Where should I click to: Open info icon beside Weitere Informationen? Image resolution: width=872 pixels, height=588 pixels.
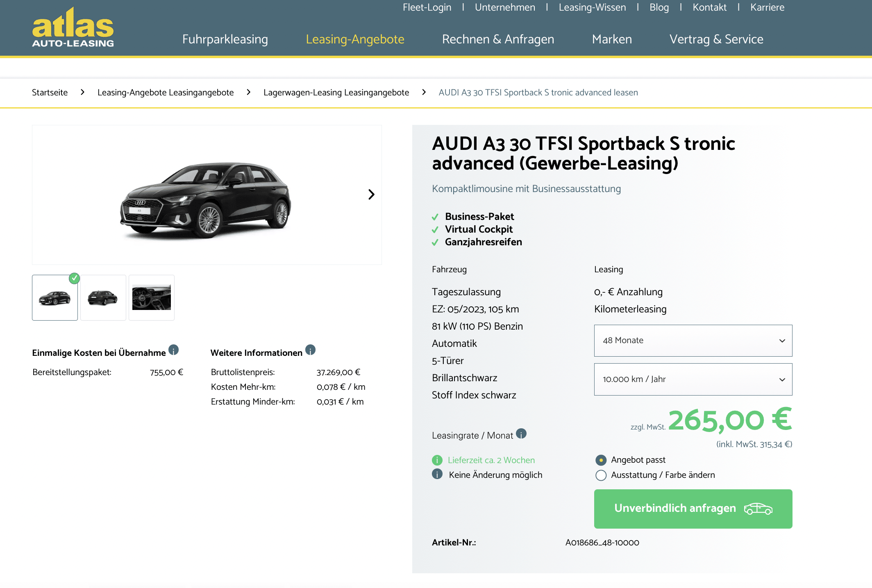pyautogui.click(x=311, y=350)
